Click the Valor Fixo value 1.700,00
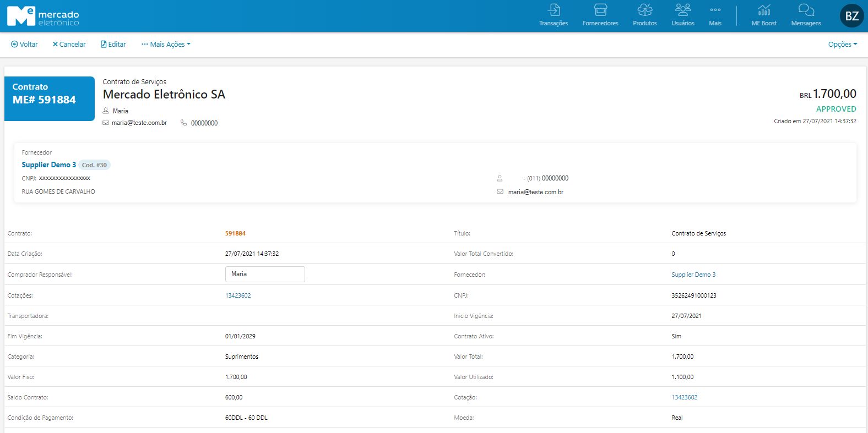Image resolution: width=868 pixels, height=433 pixels. (x=236, y=377)
